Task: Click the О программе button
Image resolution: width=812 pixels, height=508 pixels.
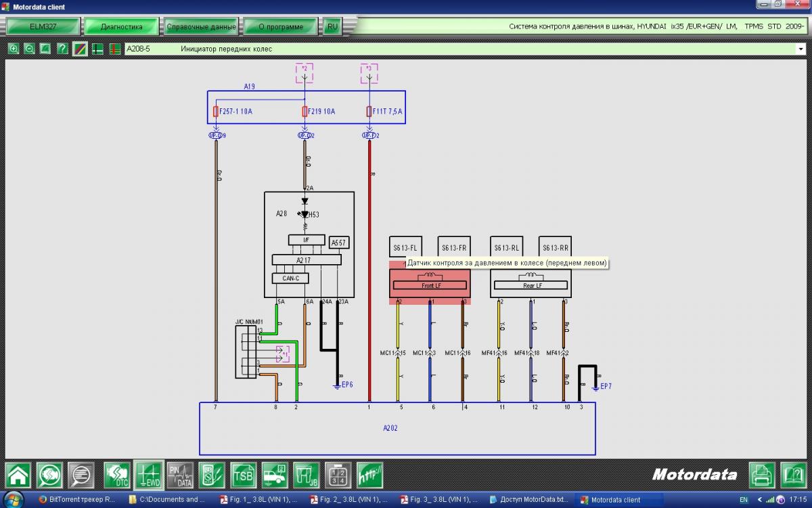Action: click(280, 27)
